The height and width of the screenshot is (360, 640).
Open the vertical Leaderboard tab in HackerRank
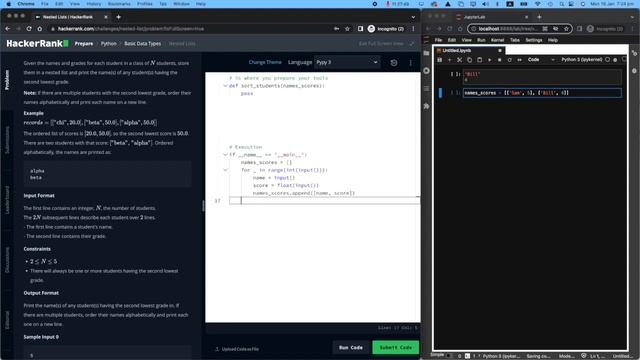7,200
